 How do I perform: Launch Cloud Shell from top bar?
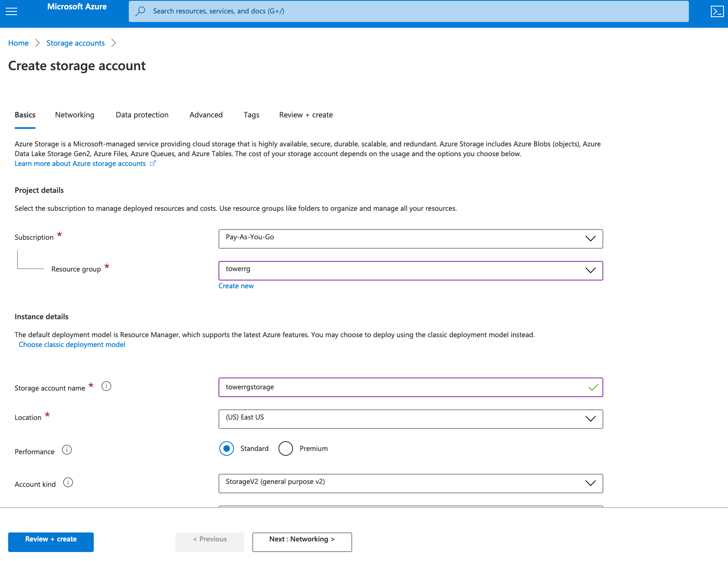click(717, 11)
